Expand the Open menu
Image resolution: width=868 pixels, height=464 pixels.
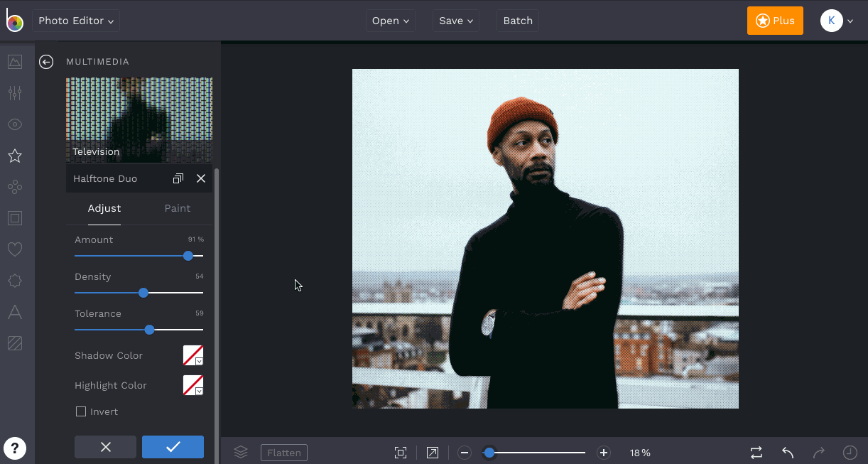(391, 21)
